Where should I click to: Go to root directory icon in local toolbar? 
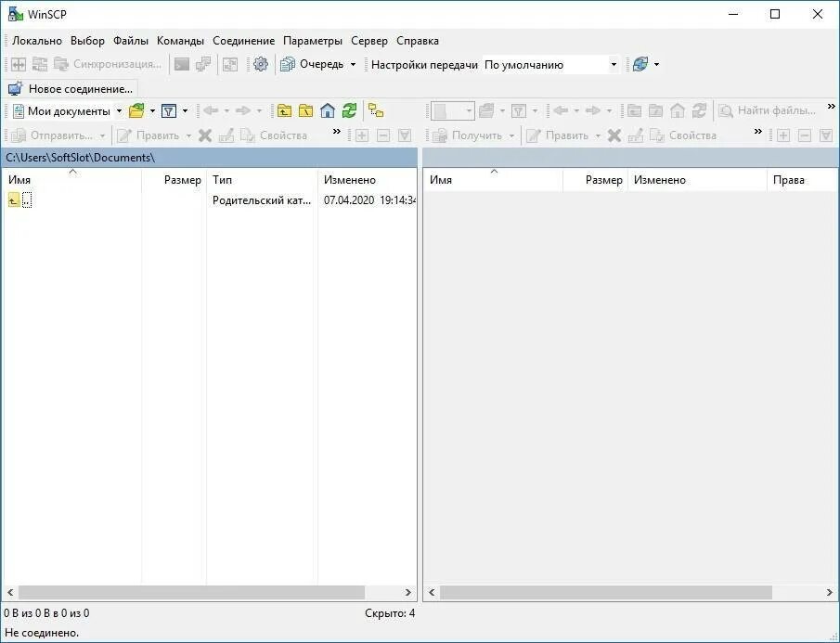click(x=305, y=110)
